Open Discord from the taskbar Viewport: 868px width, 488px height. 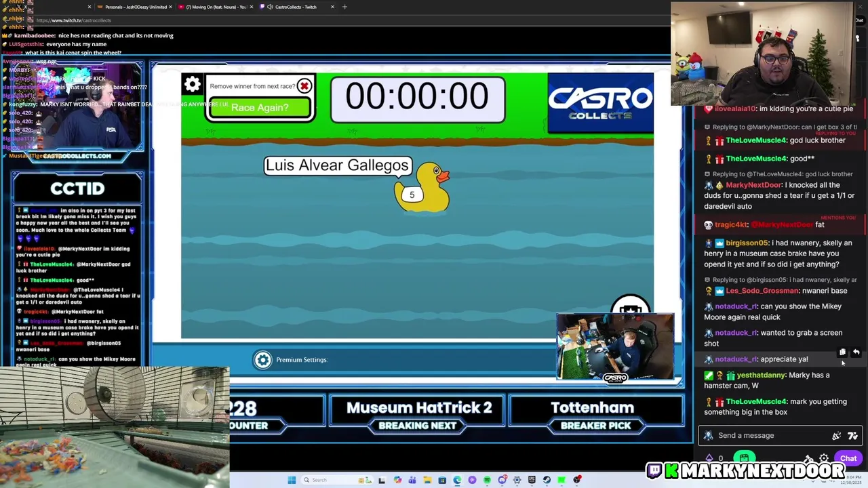(x=502, y=480)
